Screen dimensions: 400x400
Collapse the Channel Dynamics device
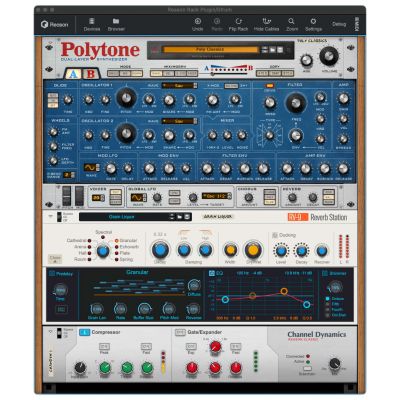[x=51, y=332]
